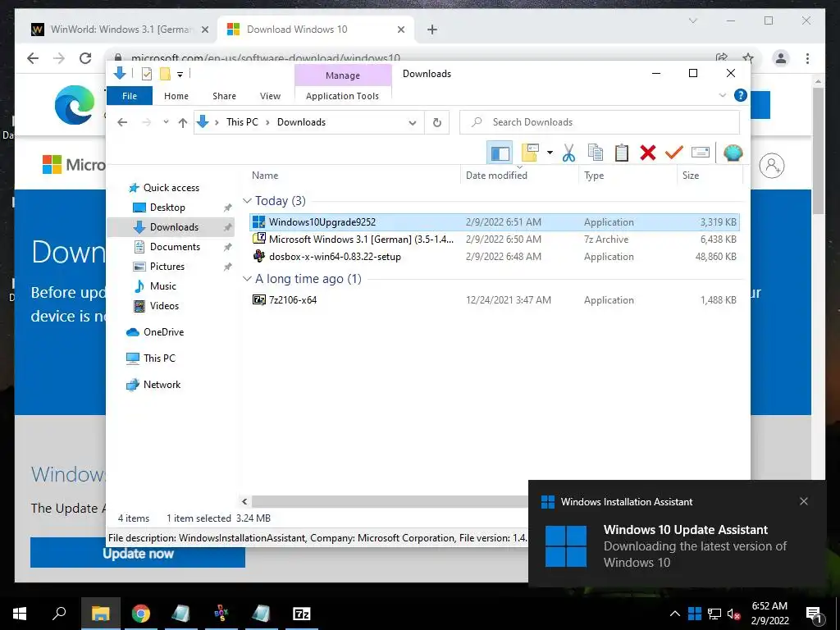The image size is (840, 630).
Task: Go up one folder level
Action: coord(183,123)
